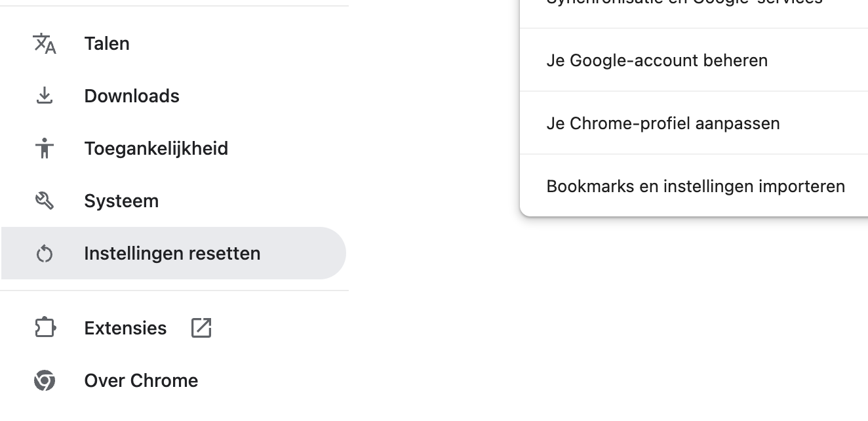This screenshot has height=421, width=868.
Task: Open the Extensies page
Action: click(x=125, y=327)
